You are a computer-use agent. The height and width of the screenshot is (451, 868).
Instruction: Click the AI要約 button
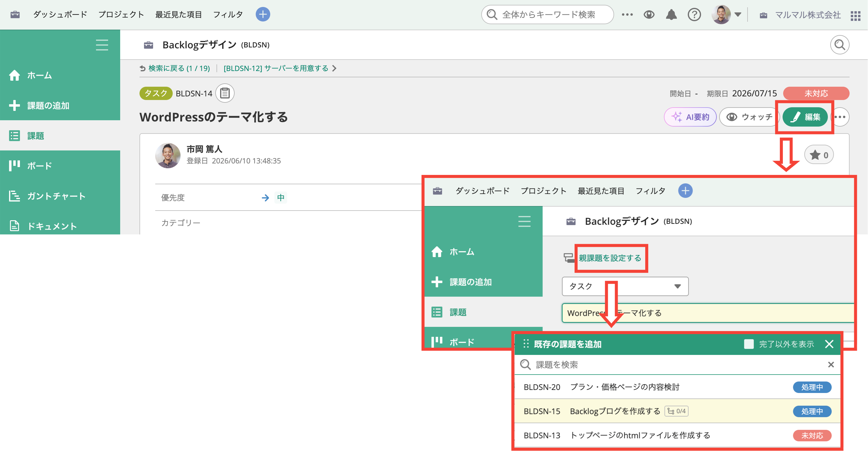pos(690,117)
